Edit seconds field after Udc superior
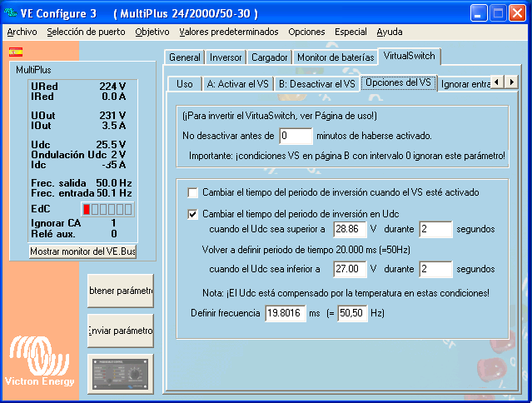 [x=435, y=229]
